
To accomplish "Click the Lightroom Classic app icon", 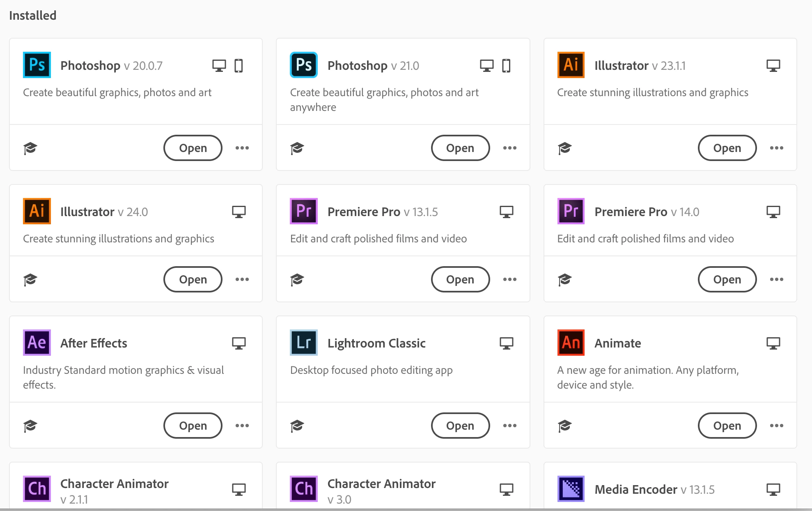I will [303, 343].
